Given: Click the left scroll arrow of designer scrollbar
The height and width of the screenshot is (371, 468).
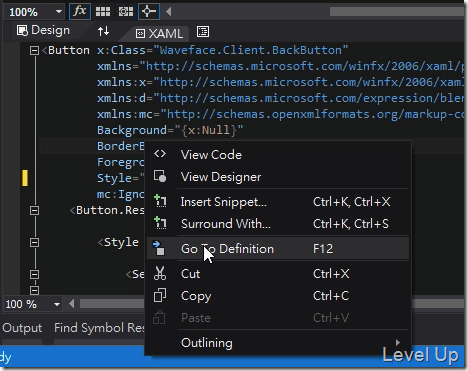Looking at the screenshot, I should tap(169, 12).
